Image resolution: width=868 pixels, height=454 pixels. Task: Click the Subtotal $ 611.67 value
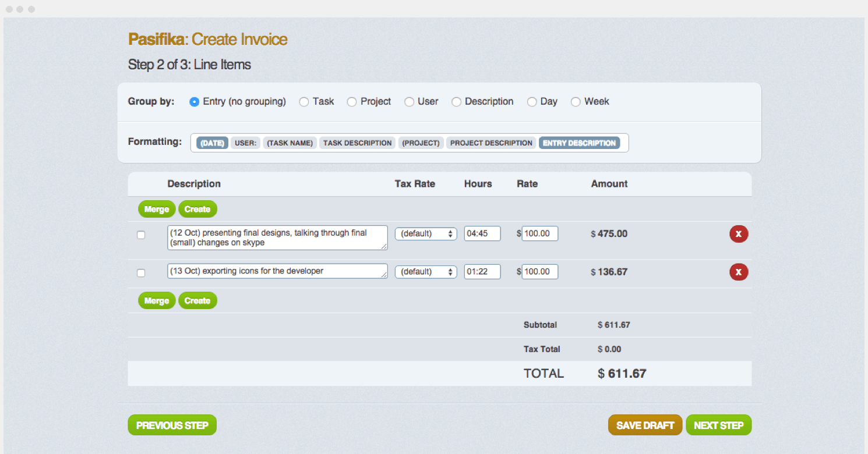coord(614,325)
